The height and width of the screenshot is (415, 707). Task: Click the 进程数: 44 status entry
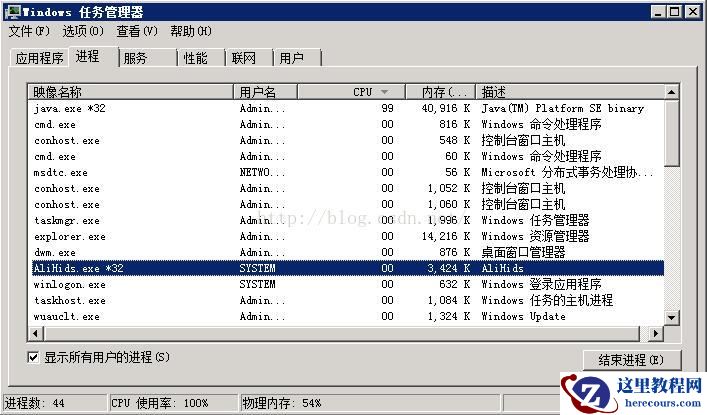tap(54, 403)
